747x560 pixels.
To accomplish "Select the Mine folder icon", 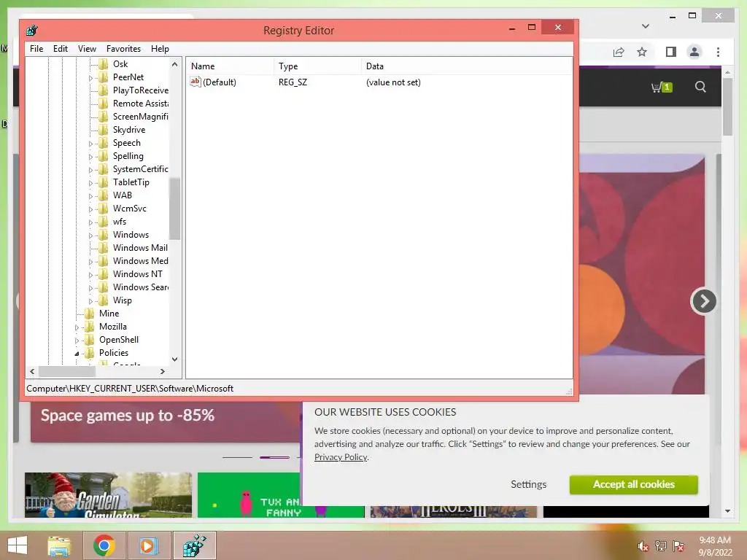I will pos(90,314).
